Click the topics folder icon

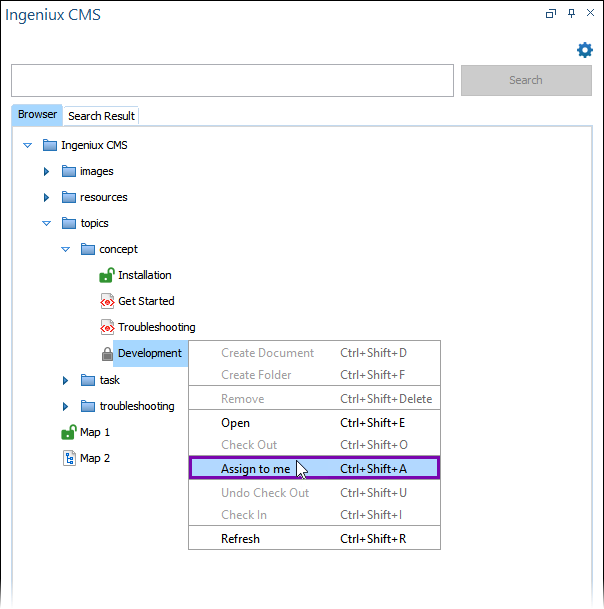[69, 223]
